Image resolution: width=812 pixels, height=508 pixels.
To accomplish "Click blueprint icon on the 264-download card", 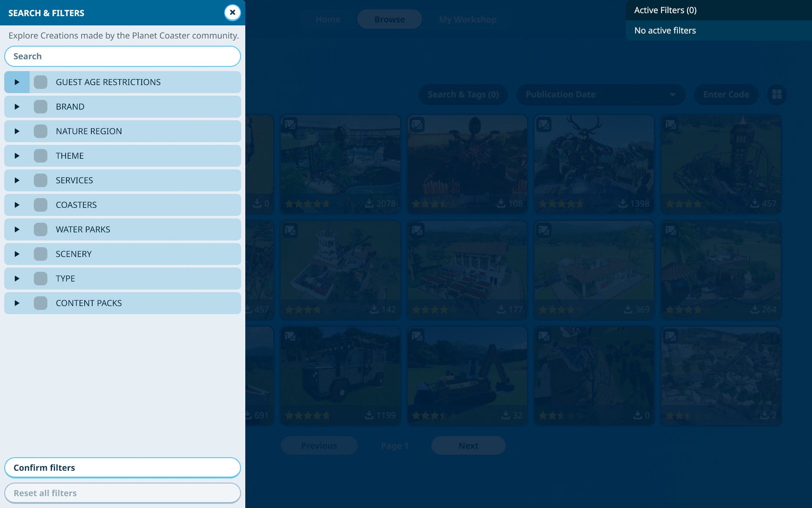I will coord(671,230).
